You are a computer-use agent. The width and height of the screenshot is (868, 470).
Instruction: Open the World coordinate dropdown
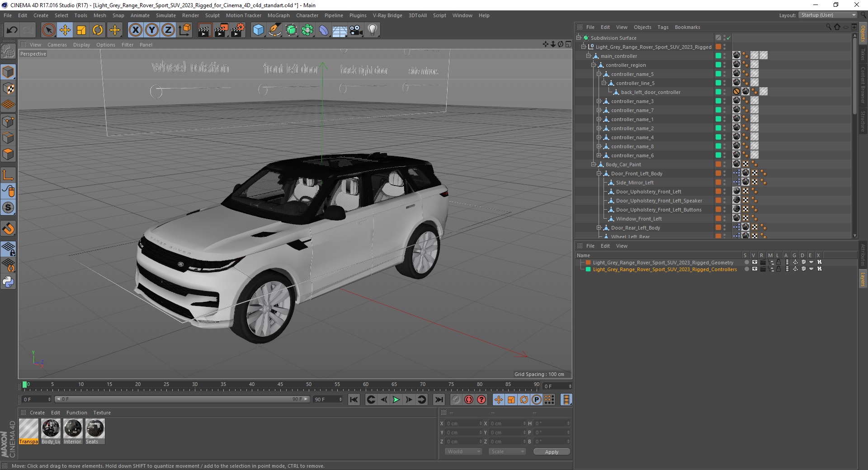[463, 451]
